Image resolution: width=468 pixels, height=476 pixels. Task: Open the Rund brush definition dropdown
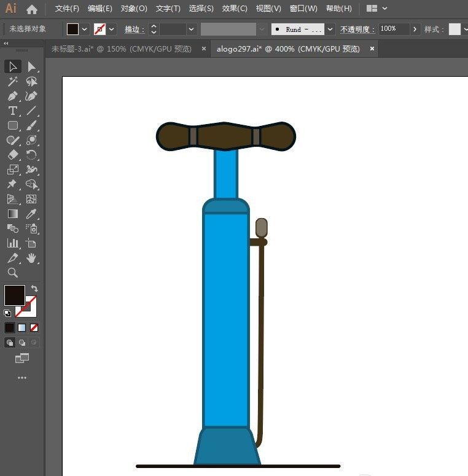point(330,29)
